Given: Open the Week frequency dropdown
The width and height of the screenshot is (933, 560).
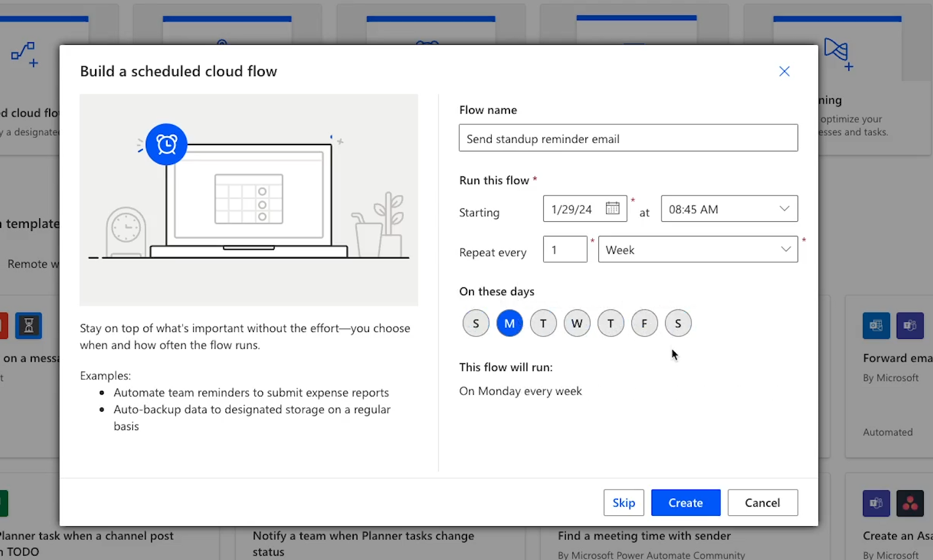Looking at the screenshot, I should pyautogui.click(x=698, y=249).
